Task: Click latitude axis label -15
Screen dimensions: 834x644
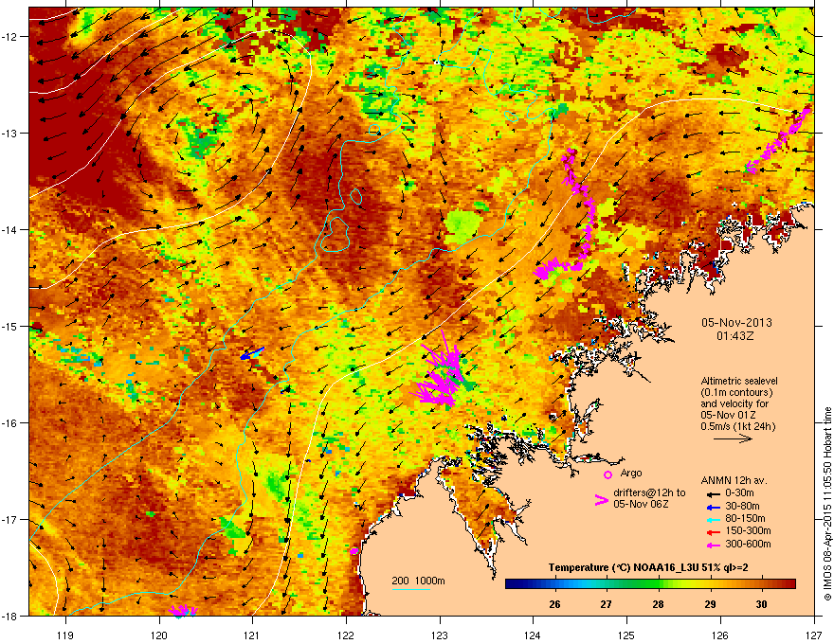Action: 9,326
